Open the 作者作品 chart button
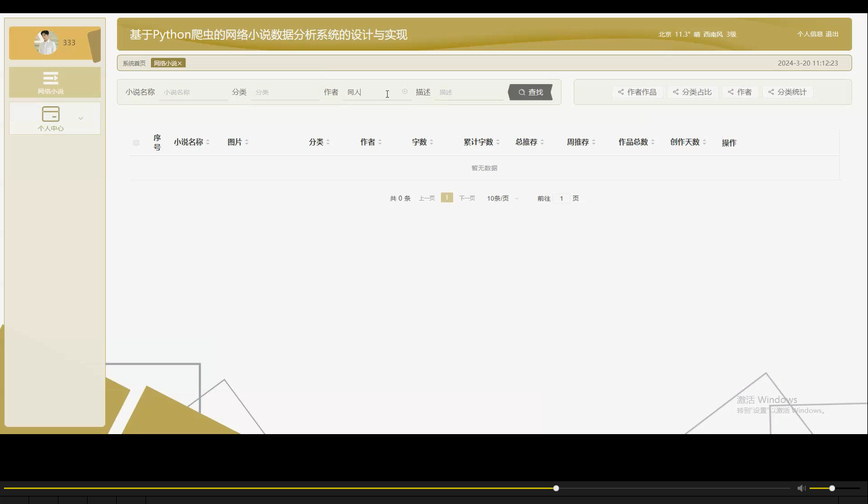868x504 pixels. click(637, 92)
